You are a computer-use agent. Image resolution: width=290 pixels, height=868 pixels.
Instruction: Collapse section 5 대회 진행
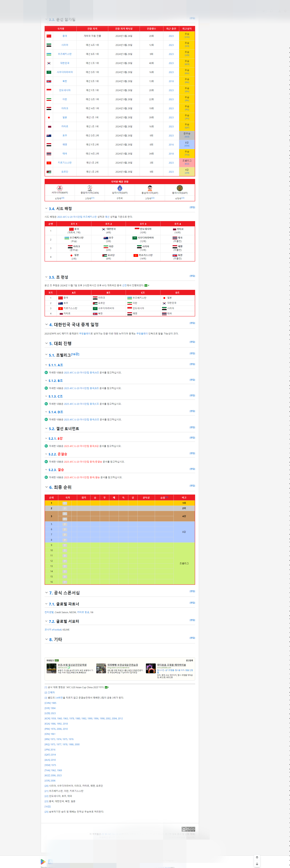click(x=46, y=343)
